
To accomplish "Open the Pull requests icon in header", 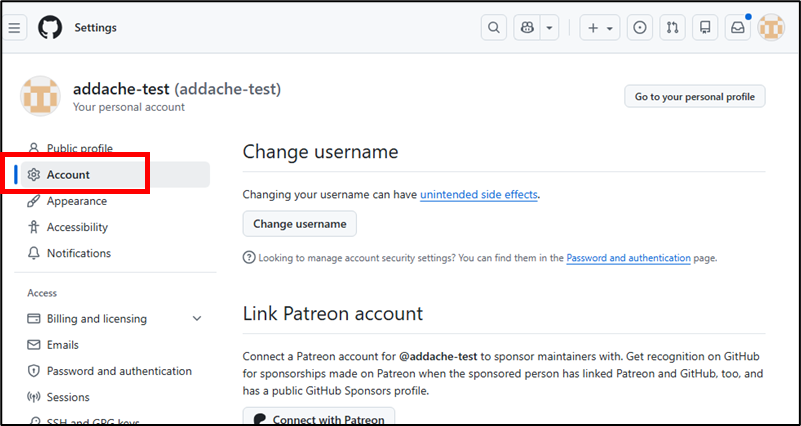I will point(673,28).
